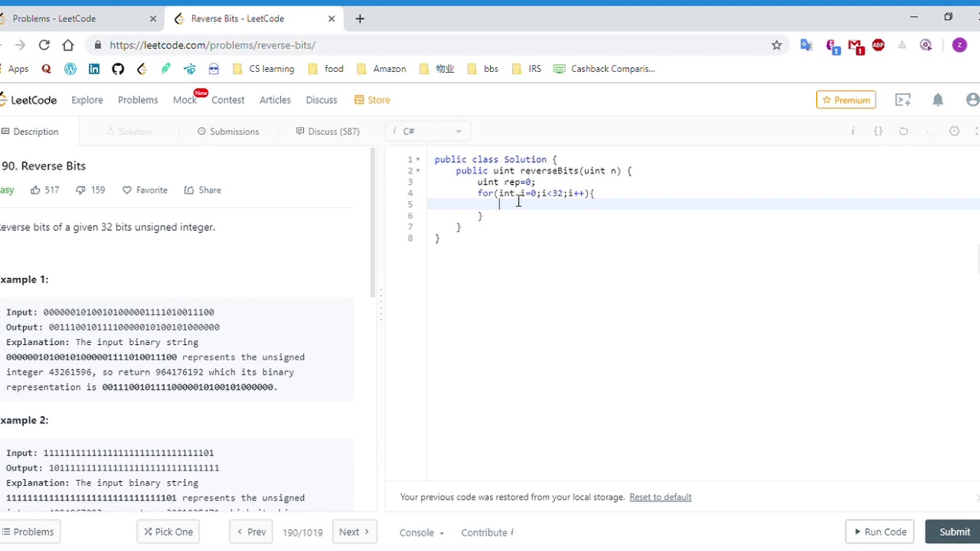Share this problem
The width and height of the screenshot is (980, 551).
point(203,190)
